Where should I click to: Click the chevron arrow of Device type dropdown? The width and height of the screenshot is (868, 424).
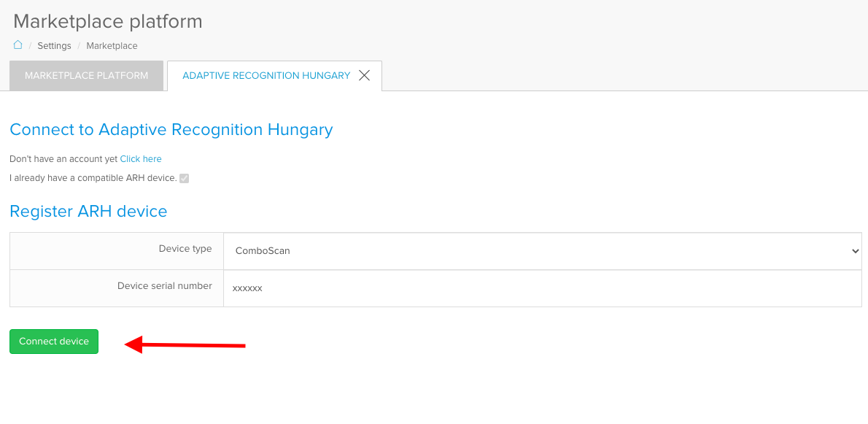[856, 251]
